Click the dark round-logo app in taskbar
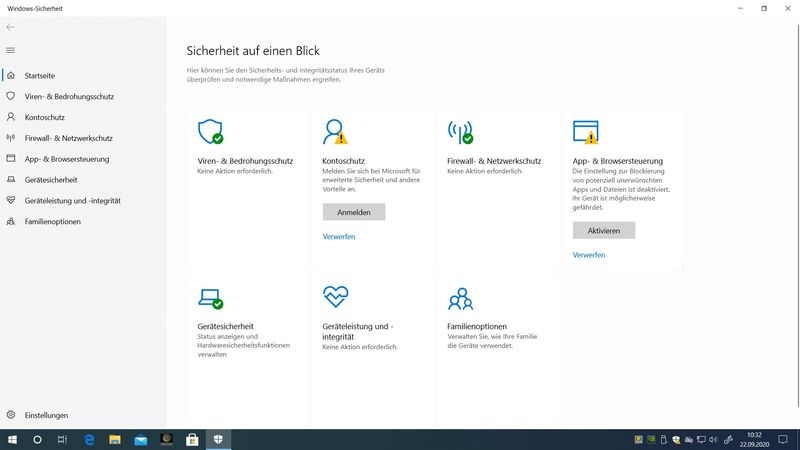This screenshot has width=800, height=450. pos(166,439)
